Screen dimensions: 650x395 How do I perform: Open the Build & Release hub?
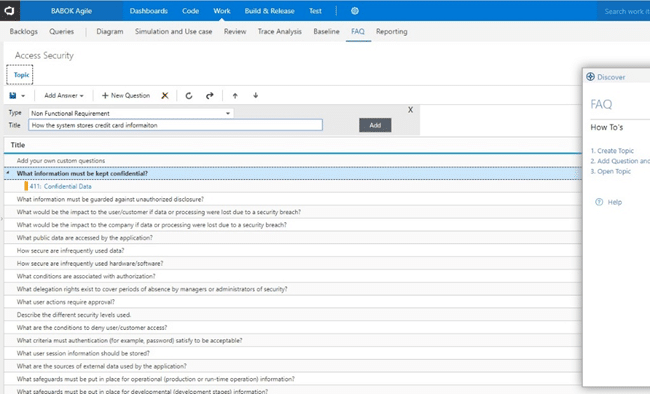pyautogui.click(x=269, y=11)
